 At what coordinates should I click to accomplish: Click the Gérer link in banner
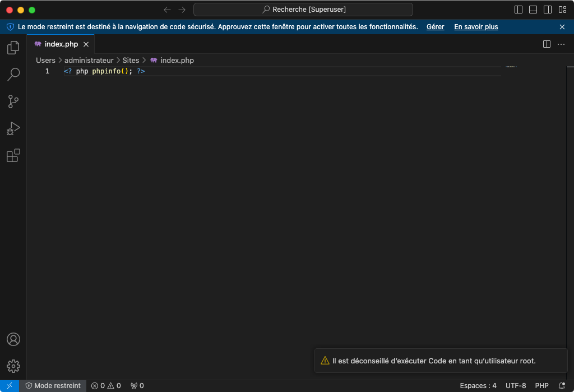coord(435,27)
